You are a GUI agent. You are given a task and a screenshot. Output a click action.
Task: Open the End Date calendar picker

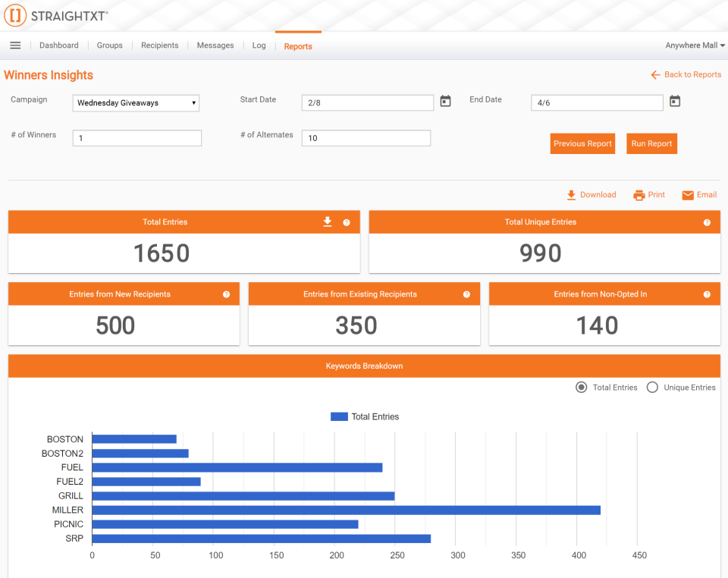(x=675, y=100)
